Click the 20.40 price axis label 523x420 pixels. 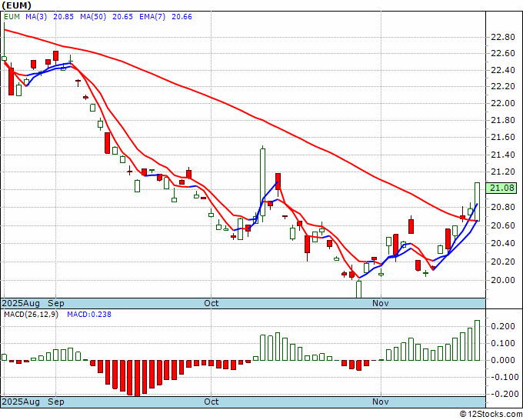503,243
